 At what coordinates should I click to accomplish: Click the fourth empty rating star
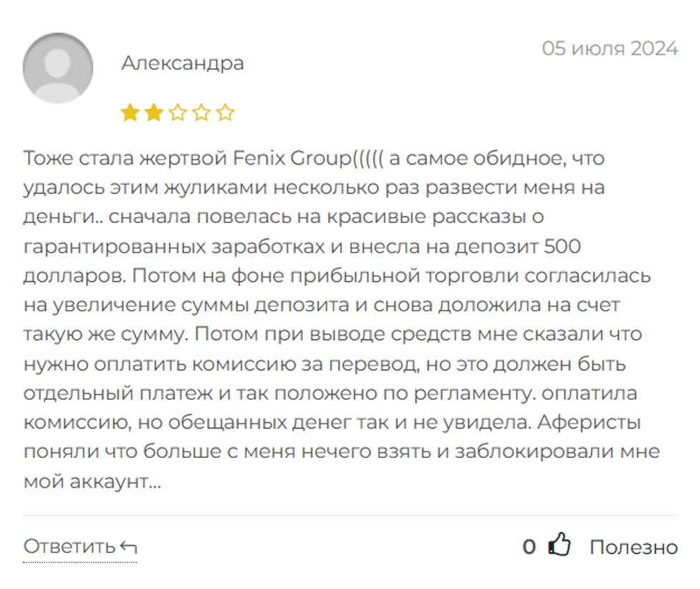pos(202,112)
